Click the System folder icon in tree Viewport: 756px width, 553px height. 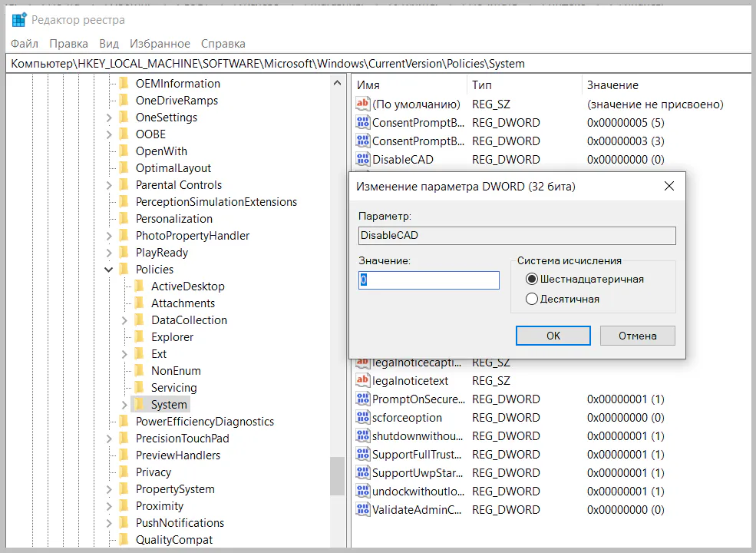pyautogui.click(x=139, y=405)
